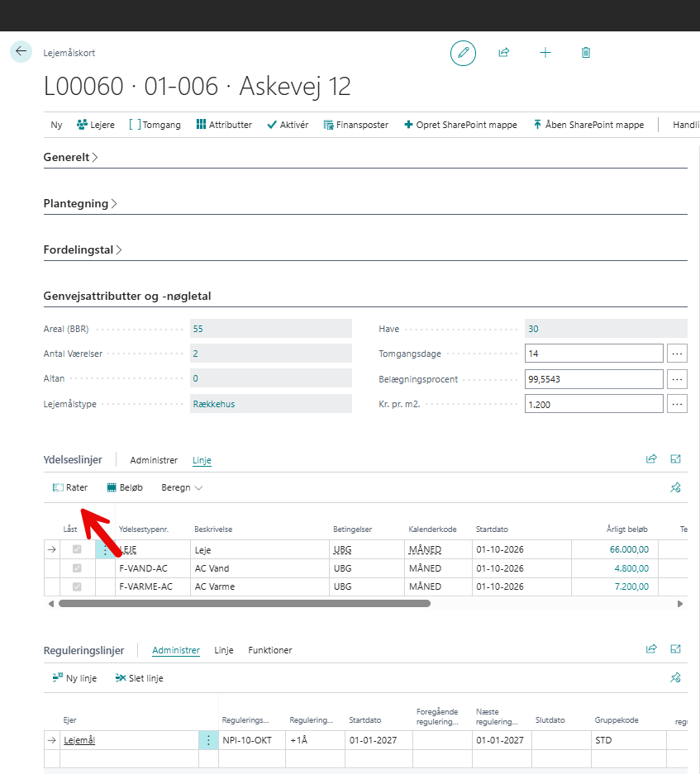Open the Beregn dropdown

(182, 487)
